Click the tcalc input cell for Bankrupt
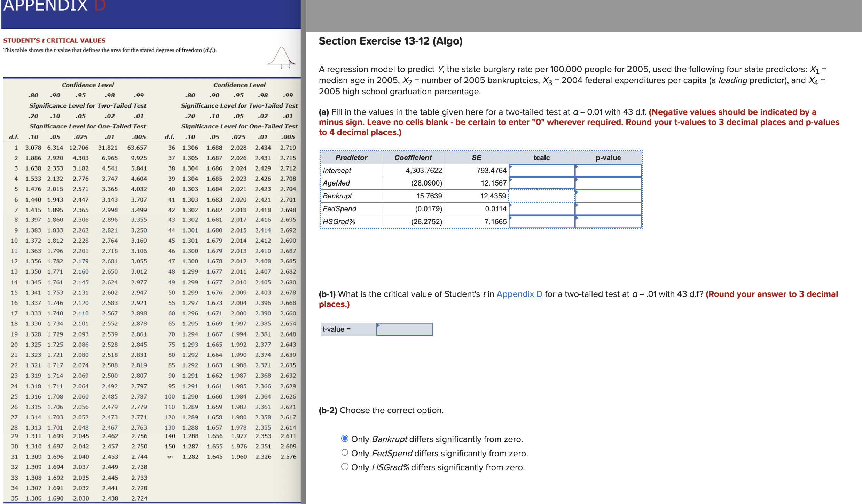 click(541, 196)
